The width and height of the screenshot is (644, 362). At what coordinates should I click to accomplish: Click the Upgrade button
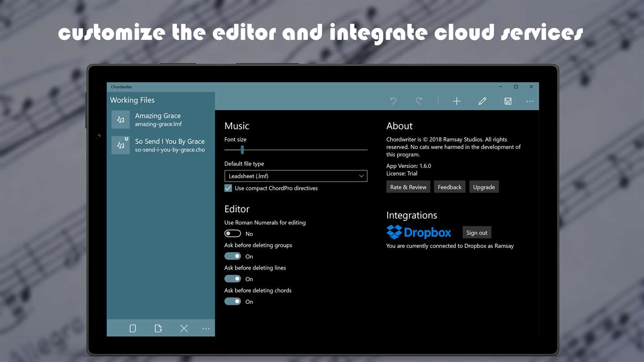point(484,187)
